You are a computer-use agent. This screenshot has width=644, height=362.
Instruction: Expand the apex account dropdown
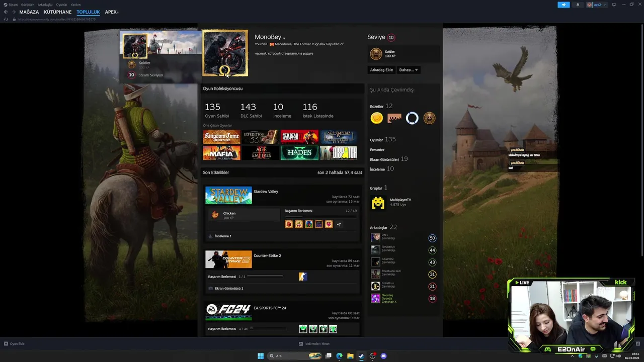[x=597, y=5]
